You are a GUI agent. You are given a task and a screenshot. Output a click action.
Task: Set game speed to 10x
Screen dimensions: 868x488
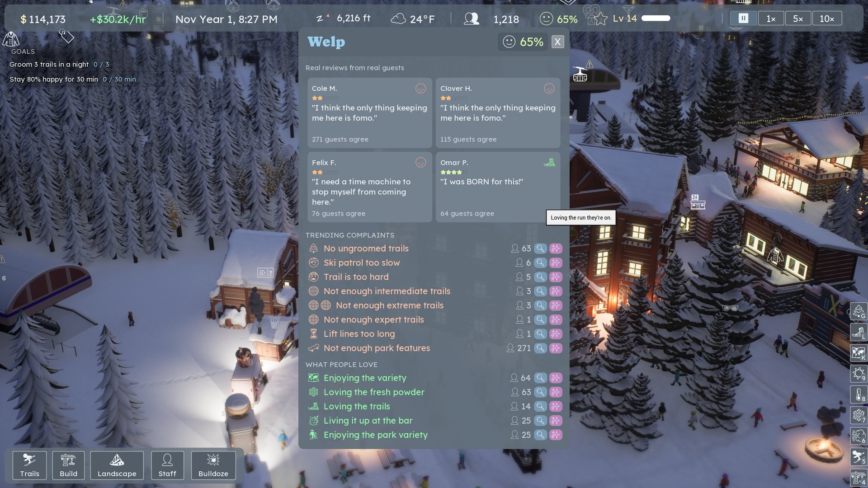coord(827,19)
